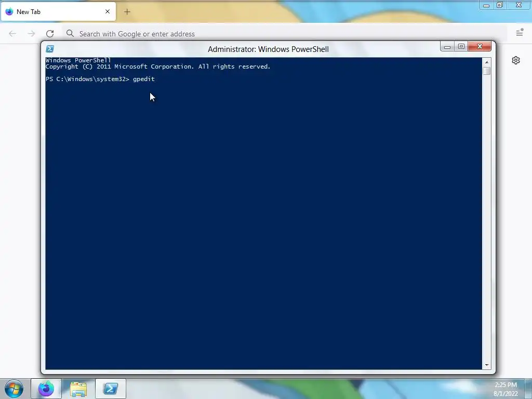
Task: Minimize the PowerShell window
Action: [447, 46]
